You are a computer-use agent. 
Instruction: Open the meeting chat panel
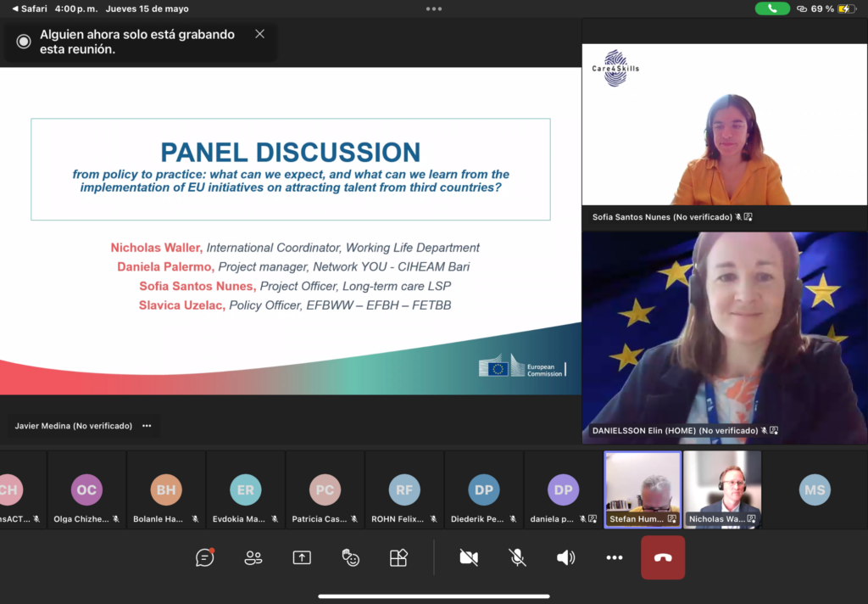coord(204,557)
